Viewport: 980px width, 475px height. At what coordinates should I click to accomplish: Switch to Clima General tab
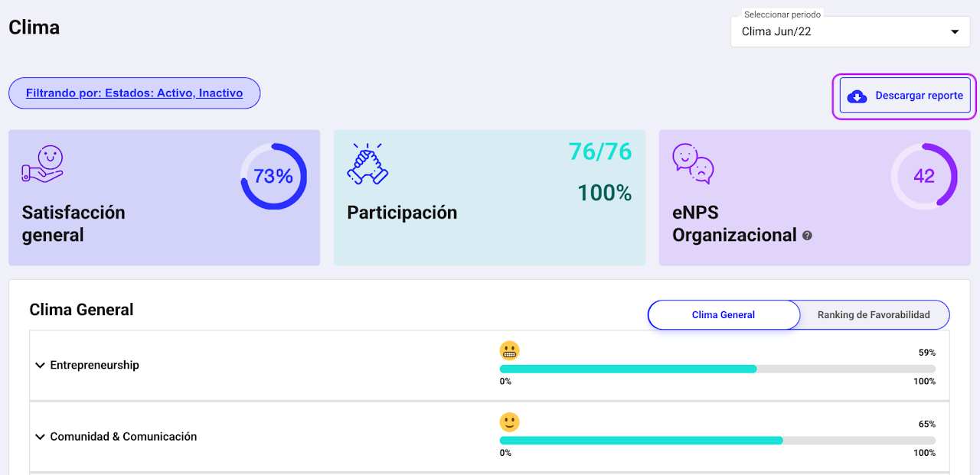tap(724, 314)
